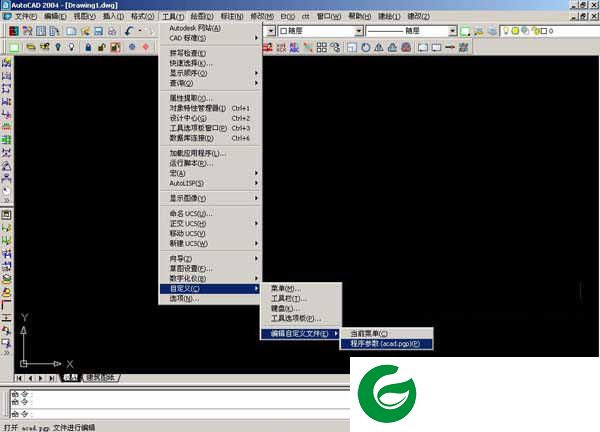Open the 窗口(W) menu
The width and height of the screenshot is (600, 432).
point(329,16)
